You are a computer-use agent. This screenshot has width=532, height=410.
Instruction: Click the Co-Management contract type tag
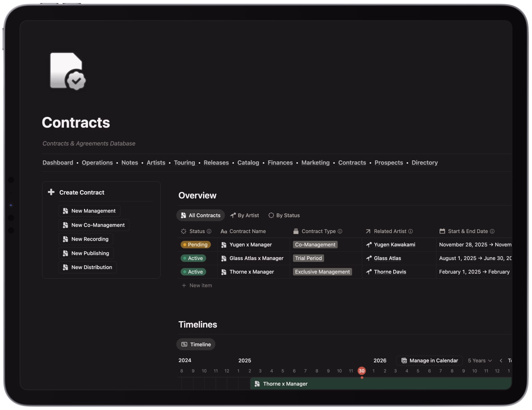click(315, 245)
